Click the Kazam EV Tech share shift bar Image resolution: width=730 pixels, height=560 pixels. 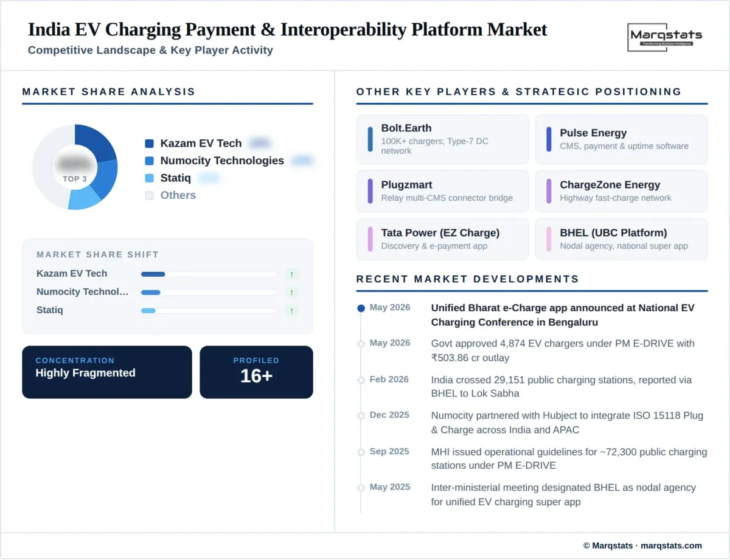coord(209,274)
